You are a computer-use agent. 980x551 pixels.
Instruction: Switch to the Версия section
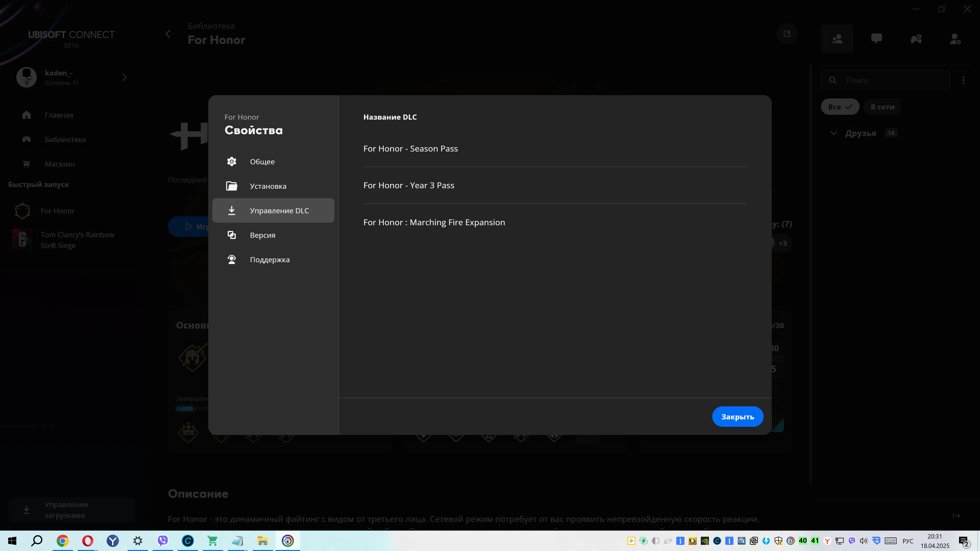(273, 235)
